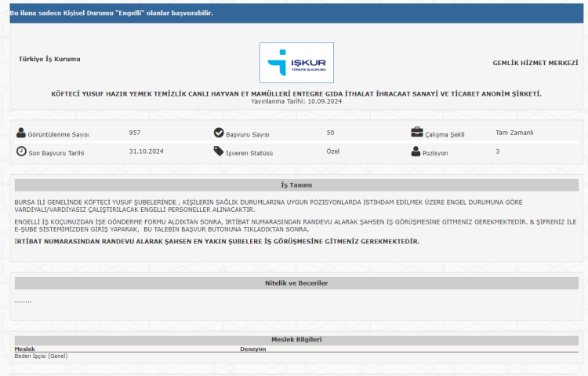The image size is (588, 376).
Task: Click the tag icon beside İşveren Statüsü
Action: pos(219,151)
